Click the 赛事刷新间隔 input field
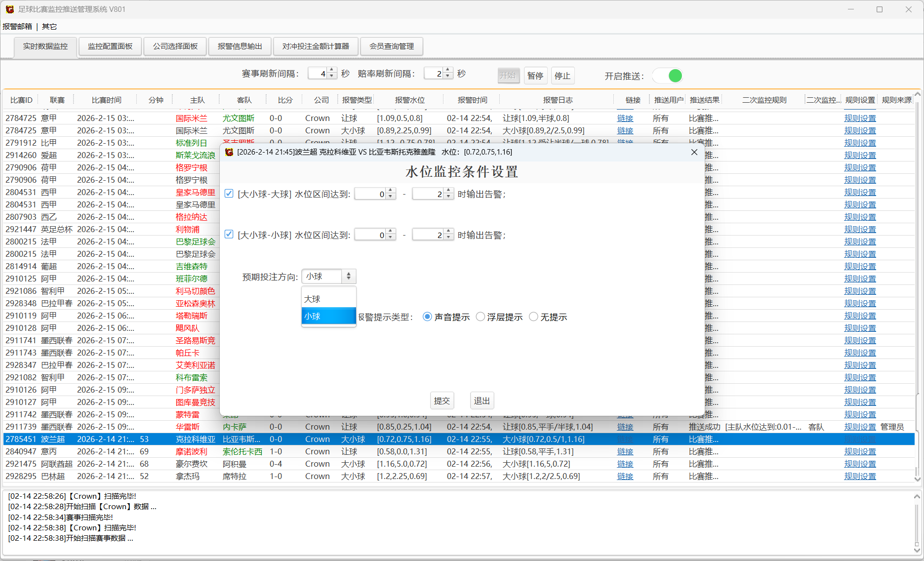This screenshot has height=561, width=924. (318, 74)
